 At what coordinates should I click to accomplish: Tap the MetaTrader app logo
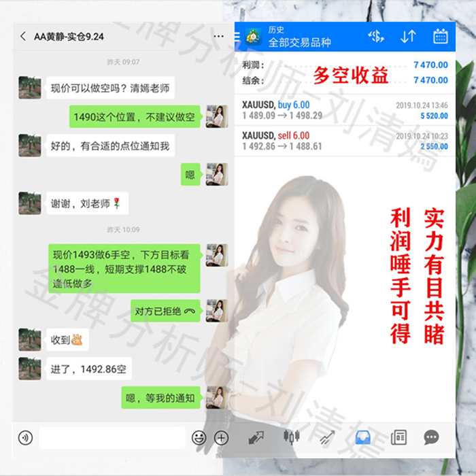tap(253, 37)
